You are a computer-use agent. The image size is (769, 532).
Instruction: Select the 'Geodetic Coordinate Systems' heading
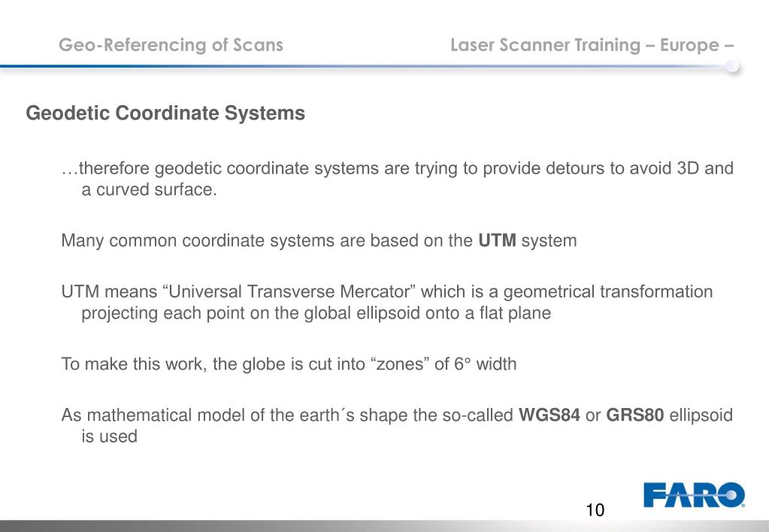click(x=165, y=113)
